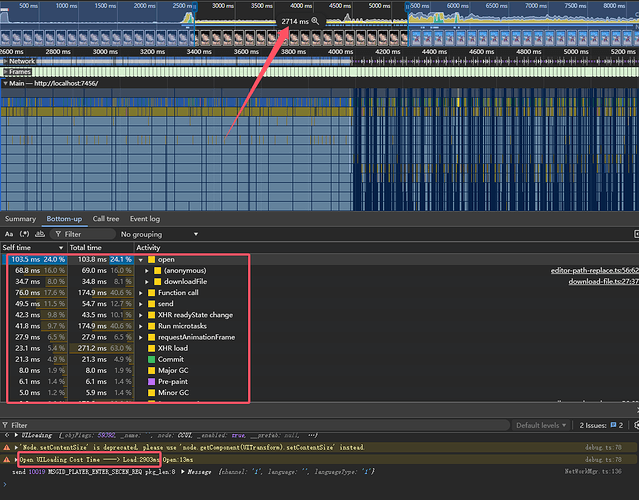Image resolution: width=639 pixels, height=500 pixels.
Task: Click the green swatch beside Commit
Action: point(152,359)
